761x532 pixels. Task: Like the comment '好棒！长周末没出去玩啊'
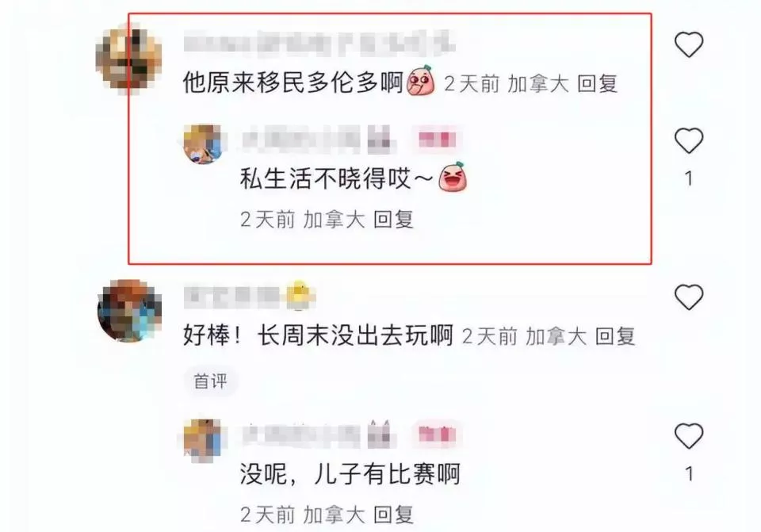point(689,297)
